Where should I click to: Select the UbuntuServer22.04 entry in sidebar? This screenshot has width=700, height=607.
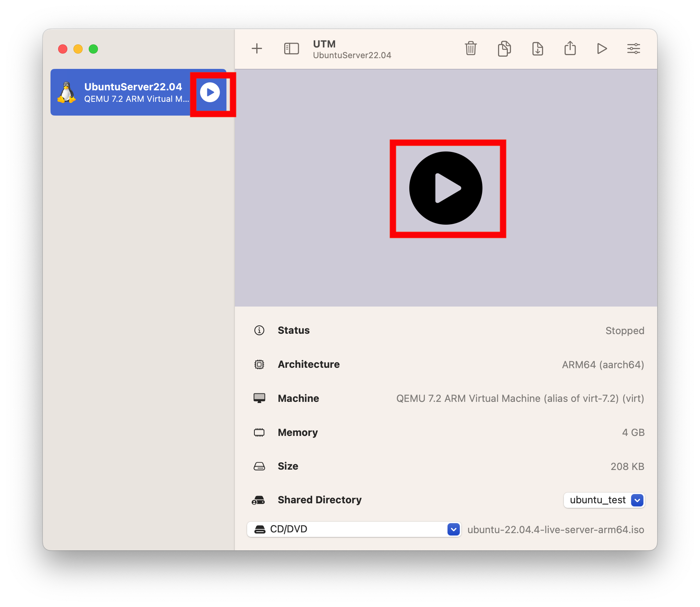pos(138,92)
